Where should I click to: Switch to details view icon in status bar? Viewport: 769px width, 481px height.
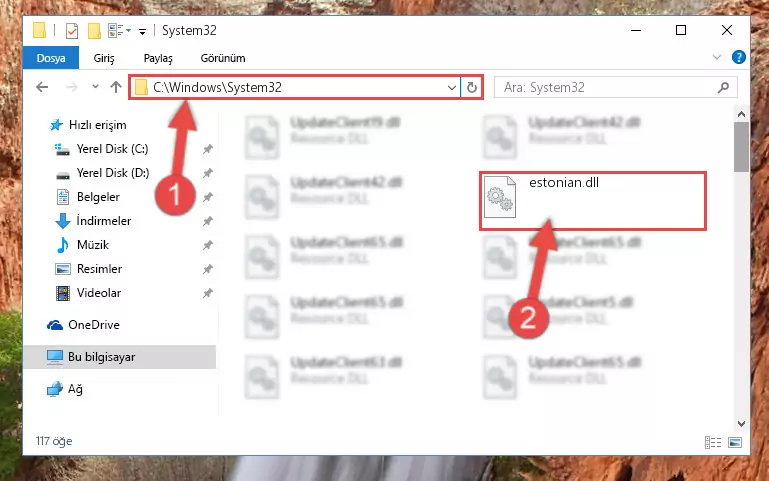[x=713, y=442]
